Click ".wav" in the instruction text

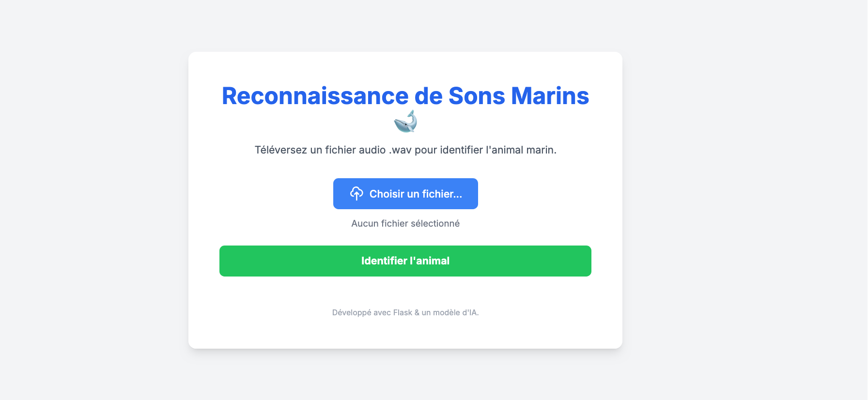400,150
